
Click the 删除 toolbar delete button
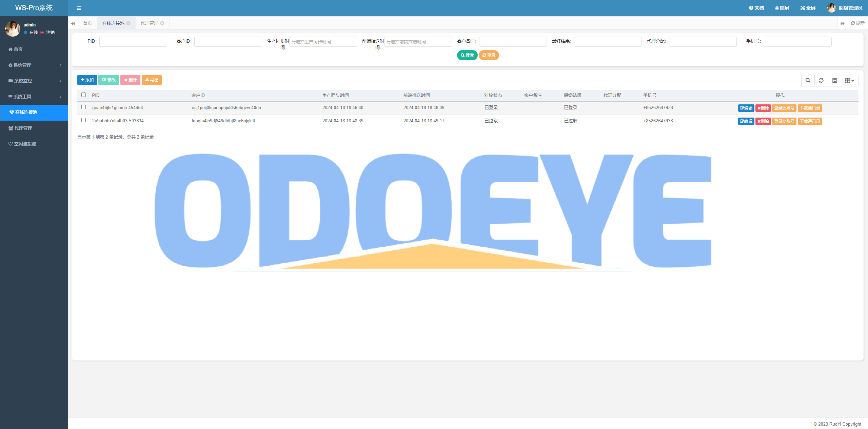coord(130,80)
